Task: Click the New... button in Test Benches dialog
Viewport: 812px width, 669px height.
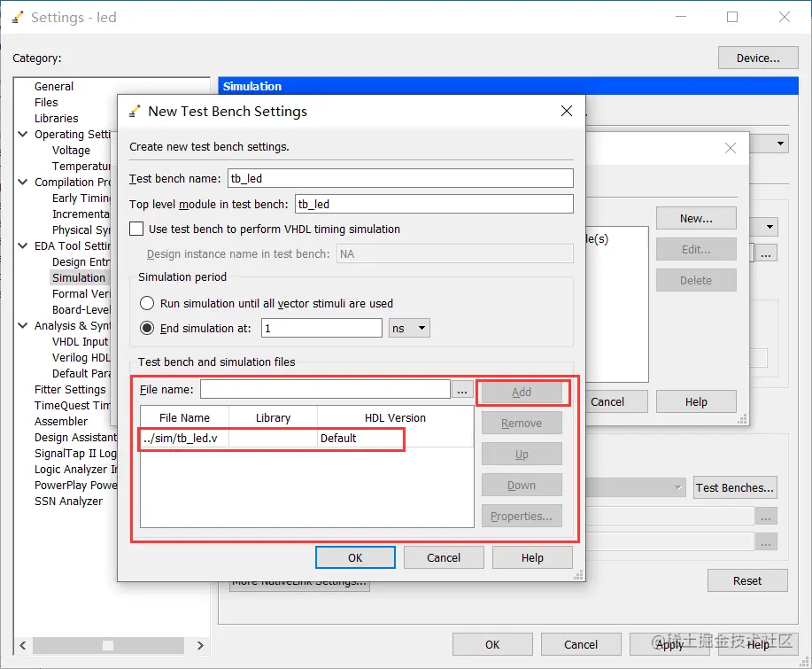Action: [696, 219]
